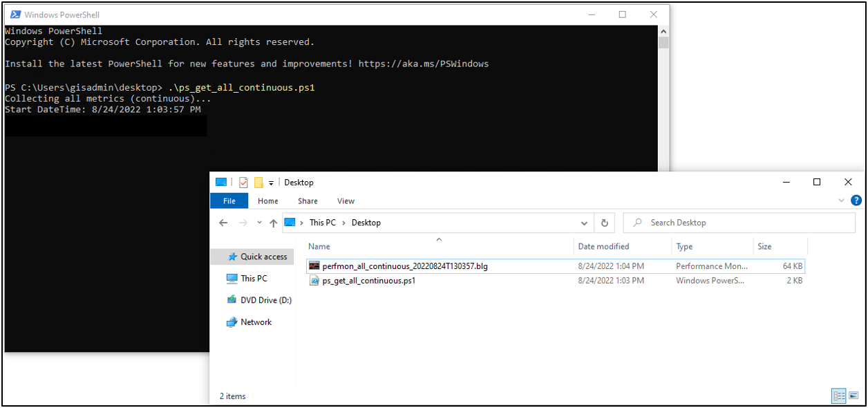Switch to Details view layout
The height and width of the screenshot is (408, 868).
[x=840, y=396]
